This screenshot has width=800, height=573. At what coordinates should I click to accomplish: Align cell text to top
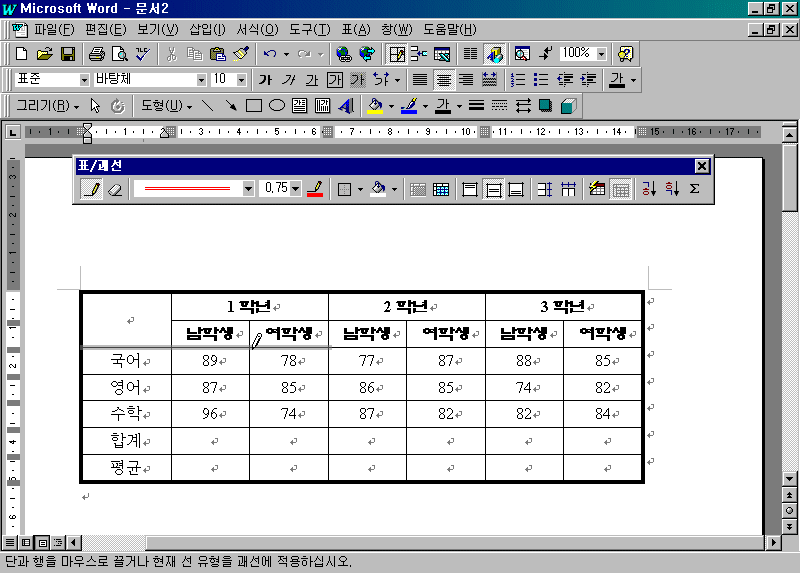(469, 189)
